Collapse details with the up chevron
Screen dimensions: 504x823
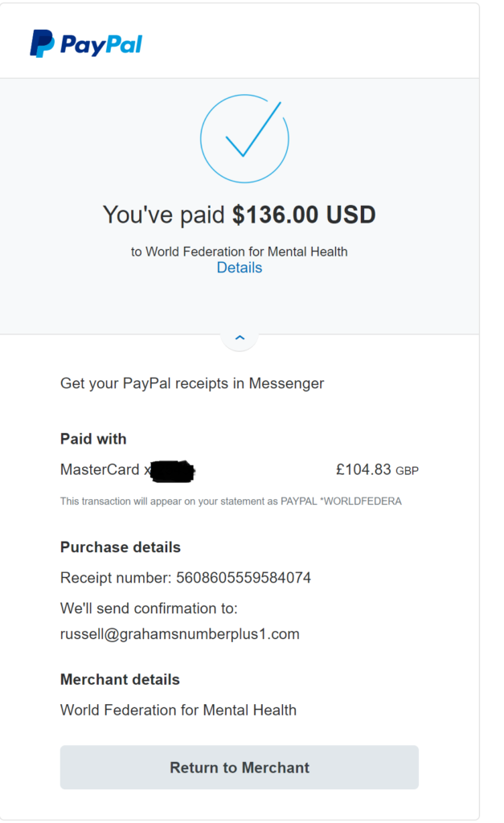[240, 338]
